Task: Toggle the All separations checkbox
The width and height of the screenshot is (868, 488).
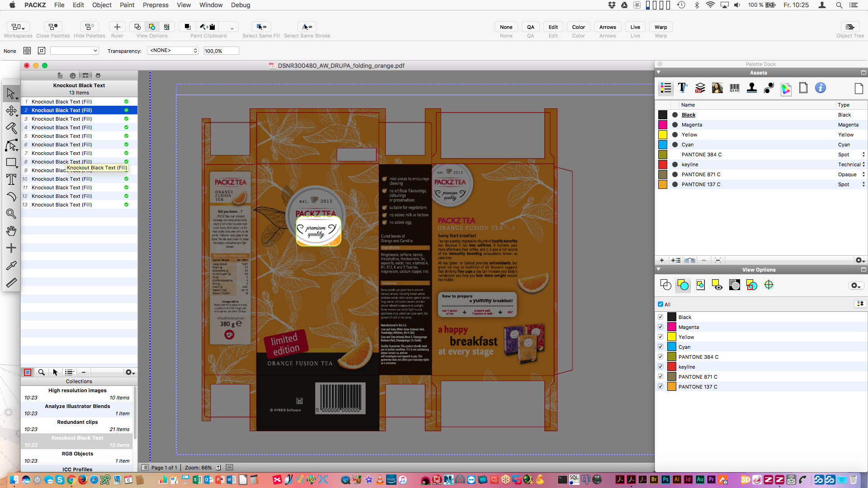Action: 660,304
